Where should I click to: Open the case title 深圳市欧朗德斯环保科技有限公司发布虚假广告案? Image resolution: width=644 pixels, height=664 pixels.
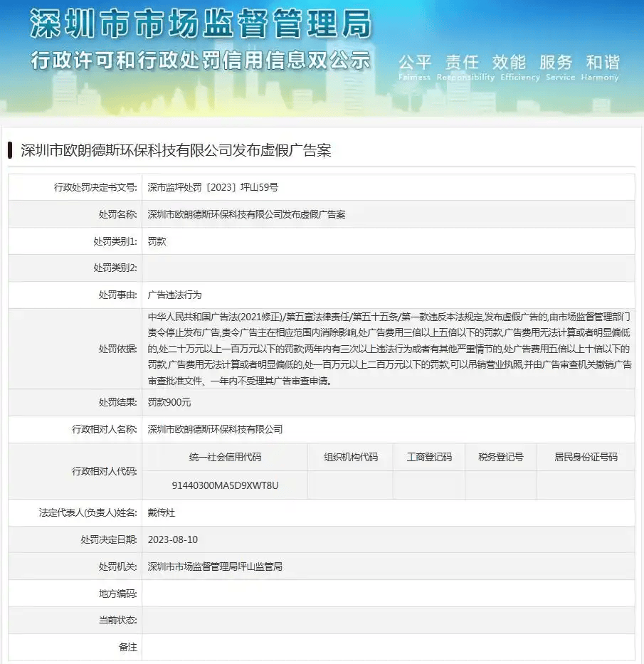tap(176, 150)
